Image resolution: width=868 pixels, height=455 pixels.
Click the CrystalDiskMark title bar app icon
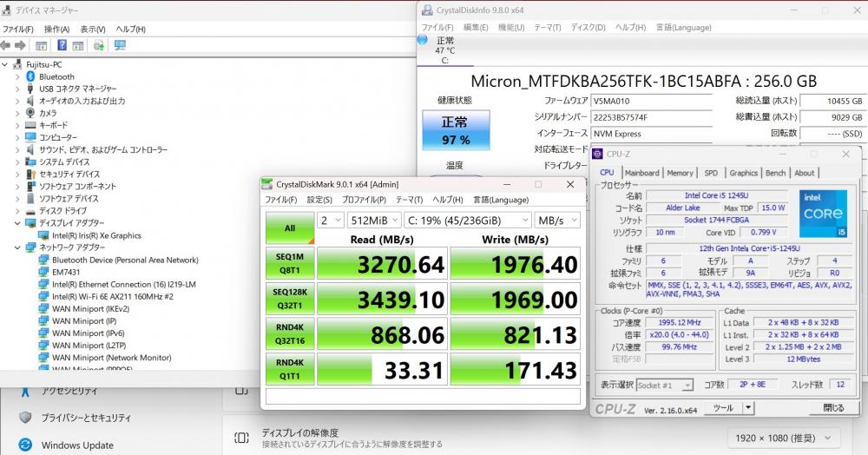pos(266,184)
